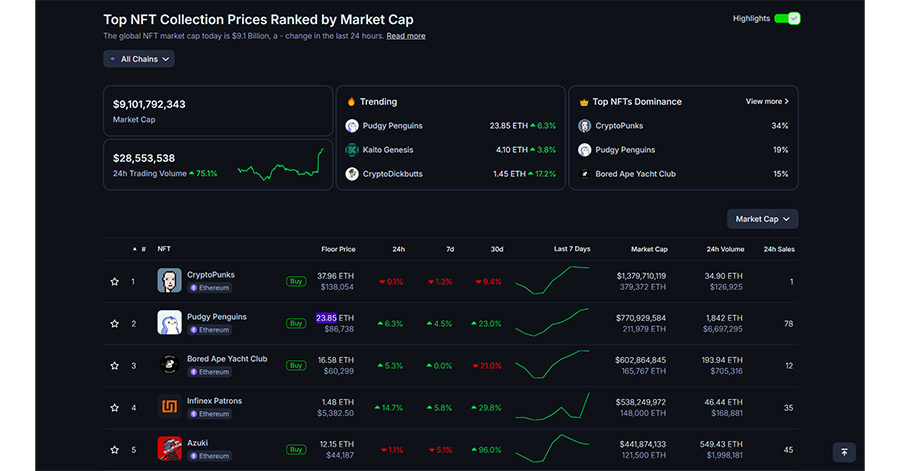
Task: Sort by the 24h Volume column header
Action: 725,249
